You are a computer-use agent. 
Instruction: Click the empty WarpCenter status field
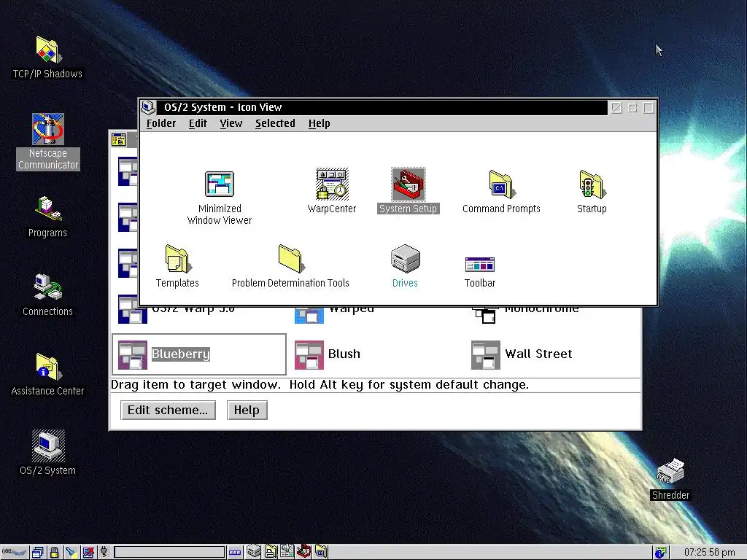pos(169,553)
